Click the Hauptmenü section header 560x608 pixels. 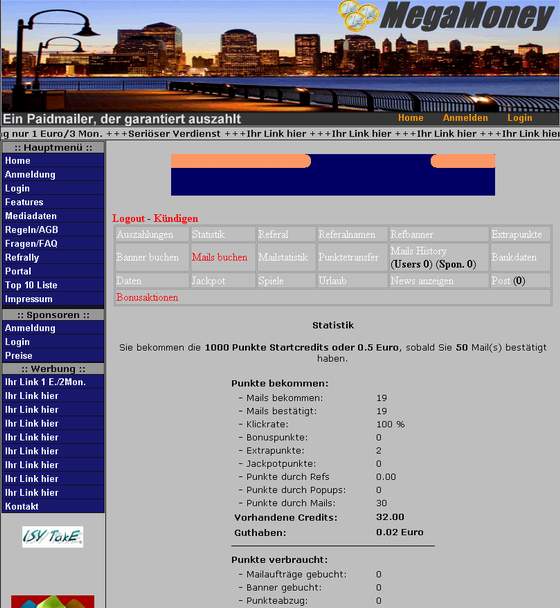53,147
